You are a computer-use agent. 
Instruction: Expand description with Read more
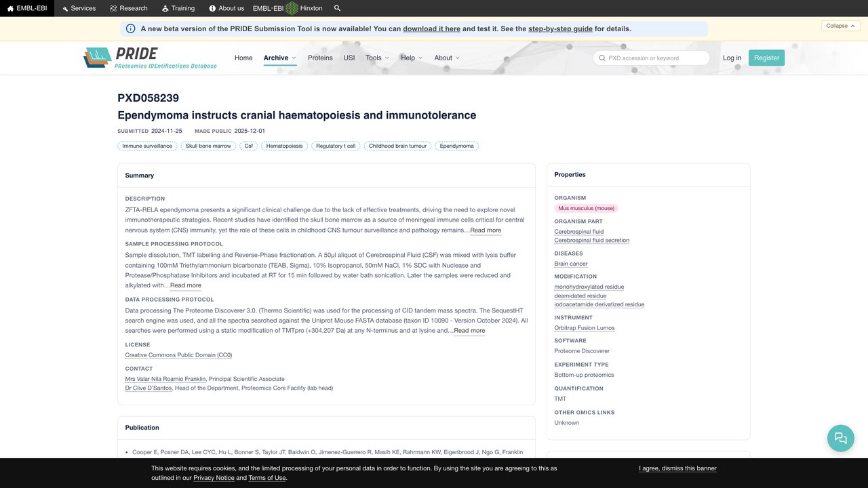pos(486,230)
